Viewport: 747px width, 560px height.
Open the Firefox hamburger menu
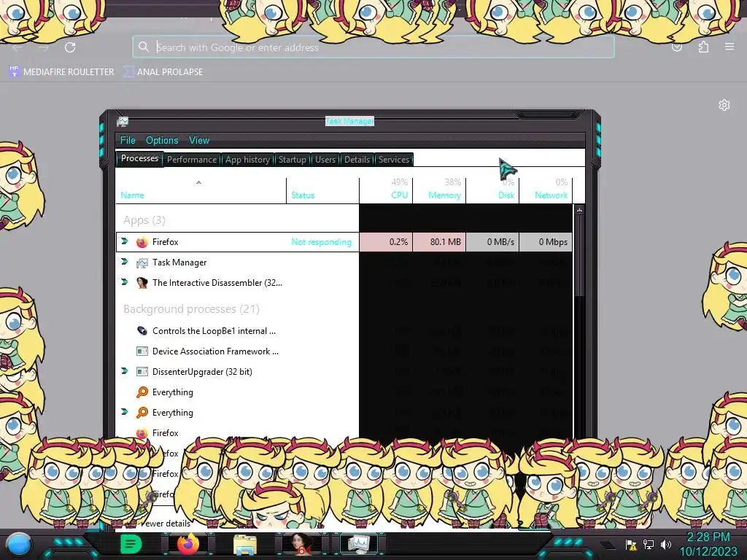pos(729,47)
